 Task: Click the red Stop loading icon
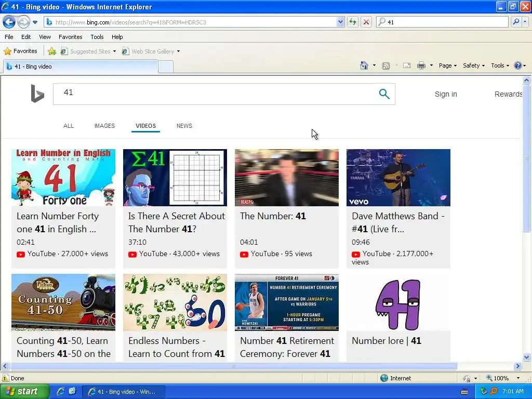(366, 22)
